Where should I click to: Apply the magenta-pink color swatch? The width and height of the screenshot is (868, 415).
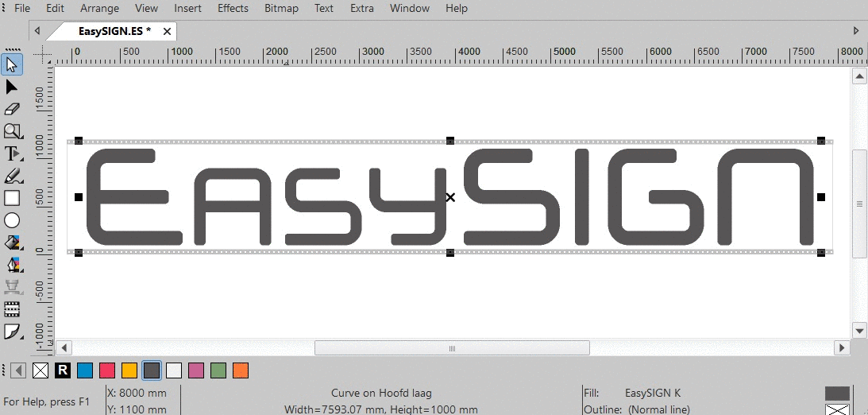tap(196, 370)
